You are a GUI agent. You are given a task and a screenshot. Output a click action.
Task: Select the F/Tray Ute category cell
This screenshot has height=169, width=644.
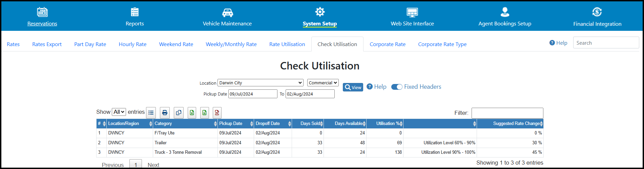coord(185,133)
